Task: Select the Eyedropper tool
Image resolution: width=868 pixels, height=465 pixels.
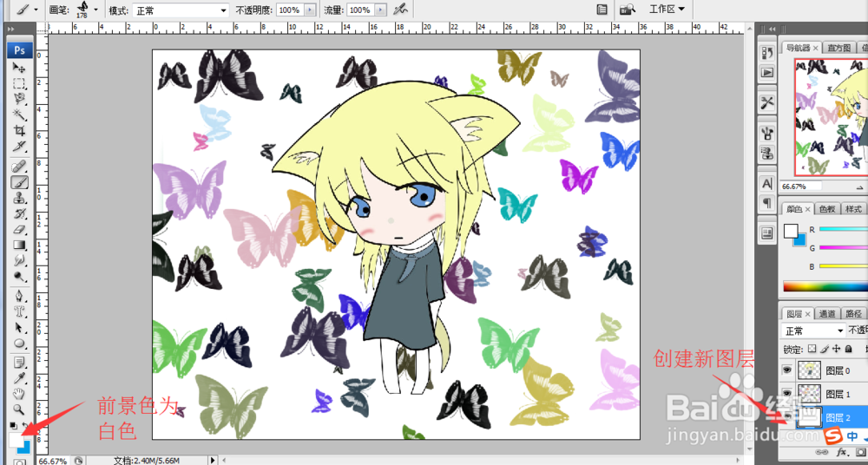Action: pos(20,378)
